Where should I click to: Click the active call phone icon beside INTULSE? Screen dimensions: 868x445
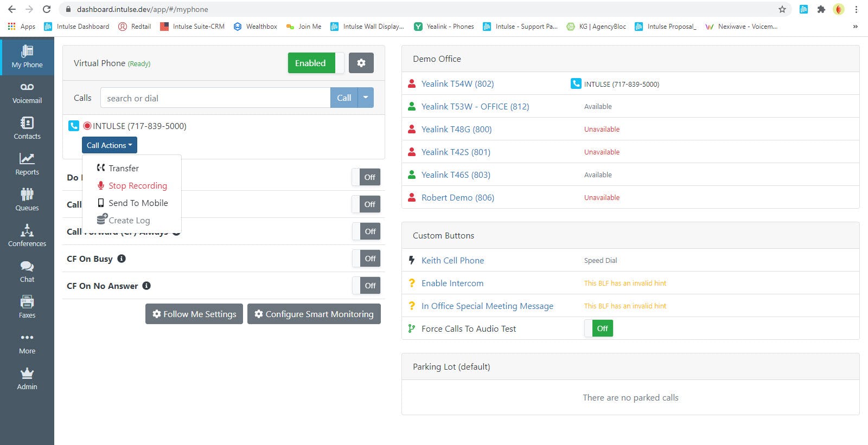(x=74, y=126)
